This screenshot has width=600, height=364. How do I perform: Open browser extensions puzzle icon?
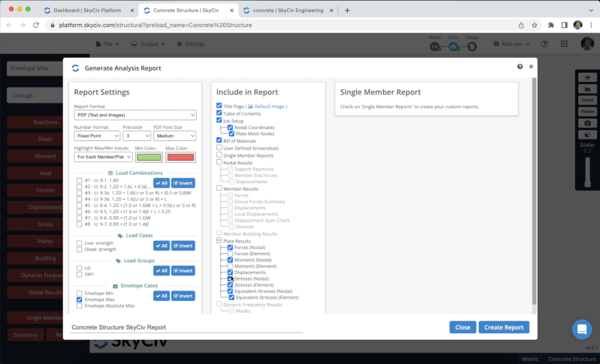(551, 26)
